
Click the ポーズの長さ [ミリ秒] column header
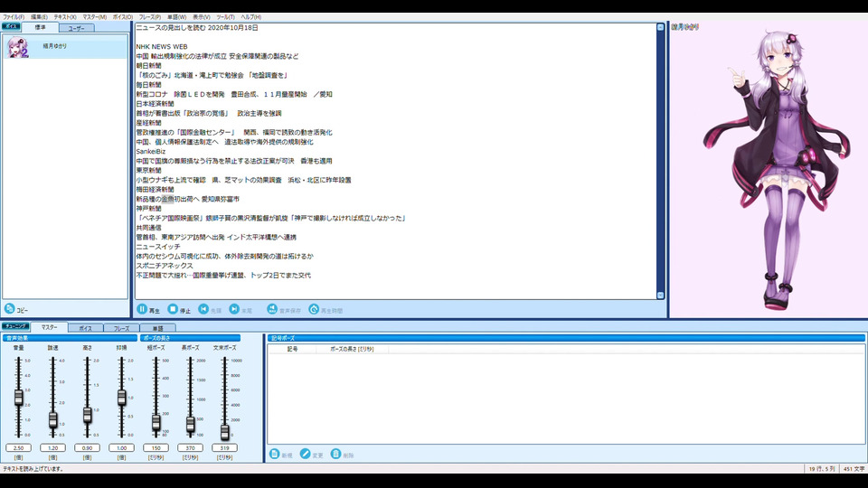pyautogui.click(x=352, y=349)
